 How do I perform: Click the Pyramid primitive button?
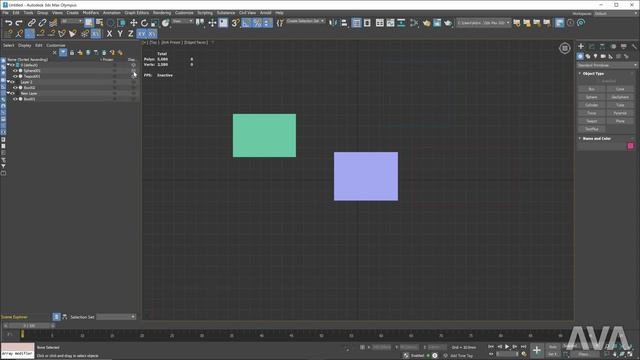tap(620, 113)
